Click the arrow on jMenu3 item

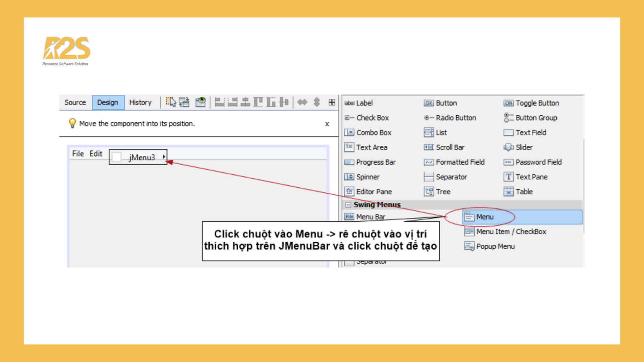(x=164, y=157)
